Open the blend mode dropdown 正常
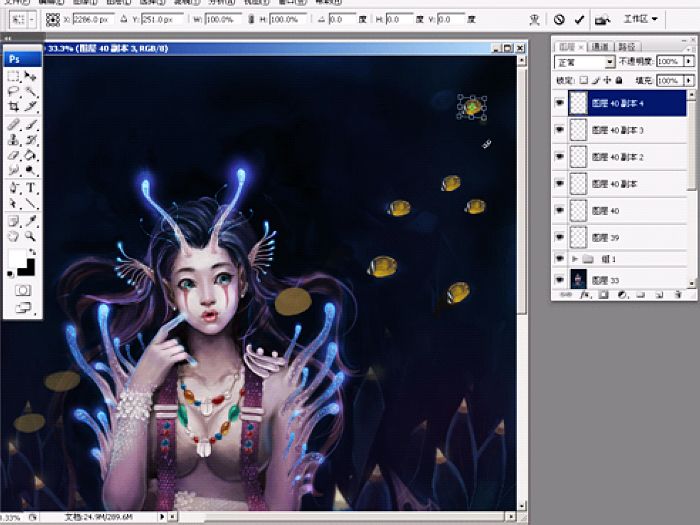 click(x=584, y=62)
